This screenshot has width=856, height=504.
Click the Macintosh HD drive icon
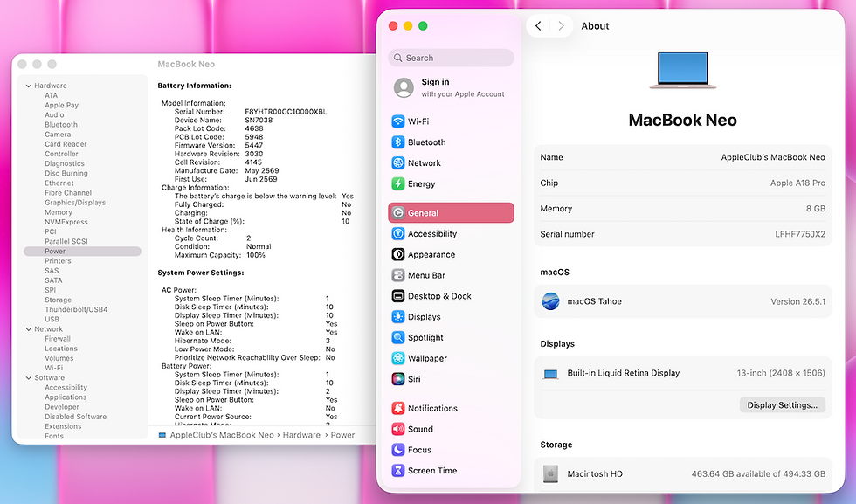click(x=550, y=473)
